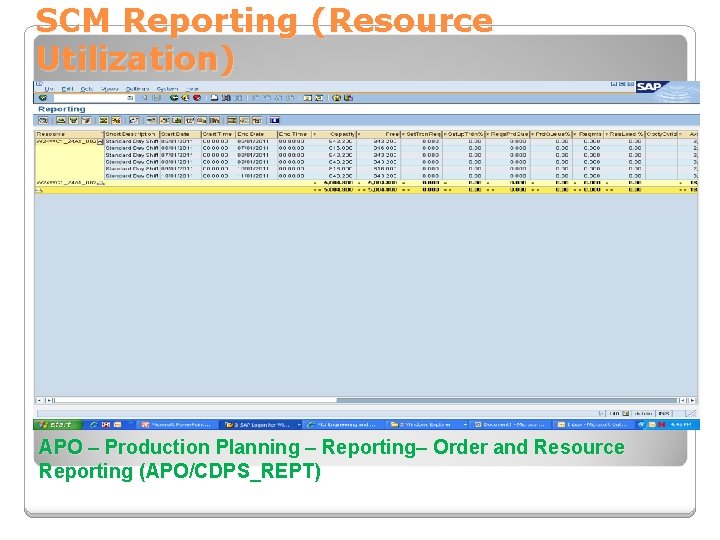Open the Edit menu
720x540 pixels.
[68, 89]
